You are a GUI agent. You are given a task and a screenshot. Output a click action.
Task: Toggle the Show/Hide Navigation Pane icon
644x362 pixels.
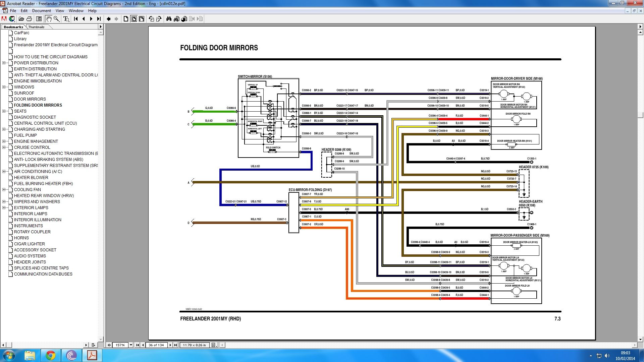tap(39, 19)
